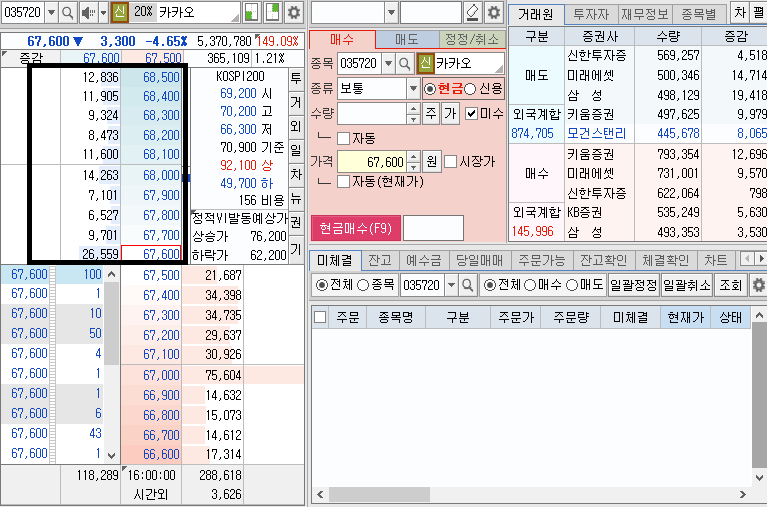Open the 종목 code dropdown in order form

coord(388,64)
